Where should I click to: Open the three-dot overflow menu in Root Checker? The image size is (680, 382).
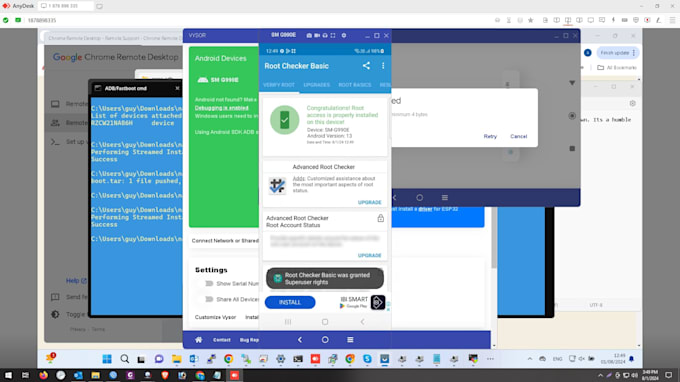click(383, 65)
